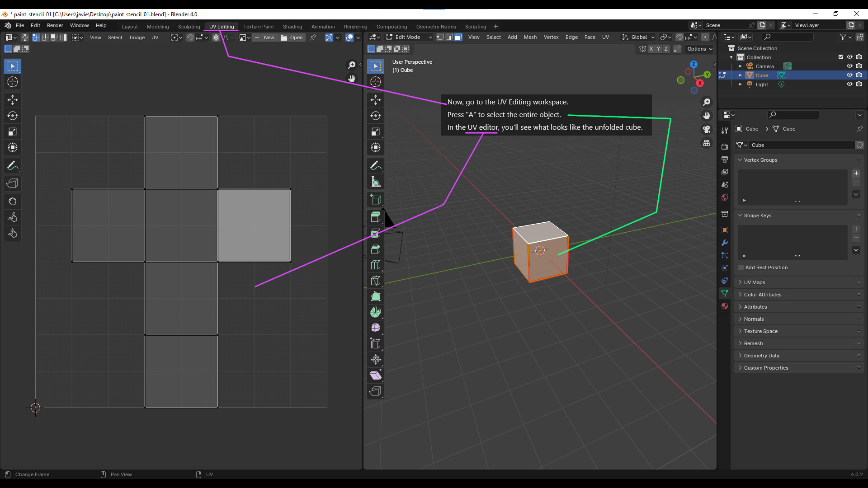Open Global transform orientation dropdown
This screenshot has height=488, width=868.
coord(638,37)
